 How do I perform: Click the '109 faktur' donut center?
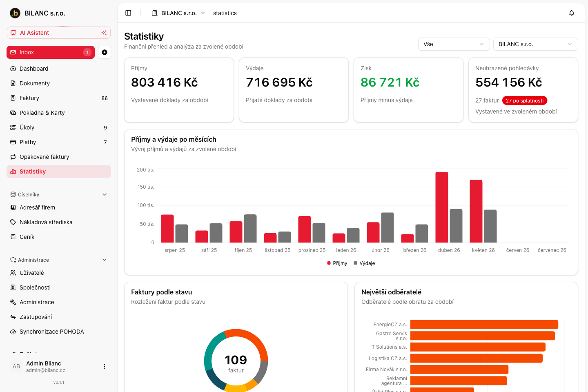click(x=236, y=363)
